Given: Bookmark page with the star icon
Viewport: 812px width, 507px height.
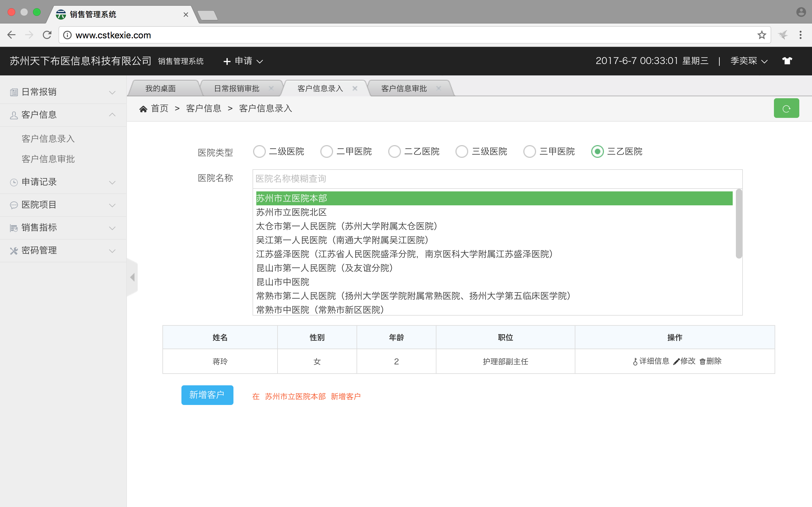Looking at the screenshot, I should (x=761, y=35).
